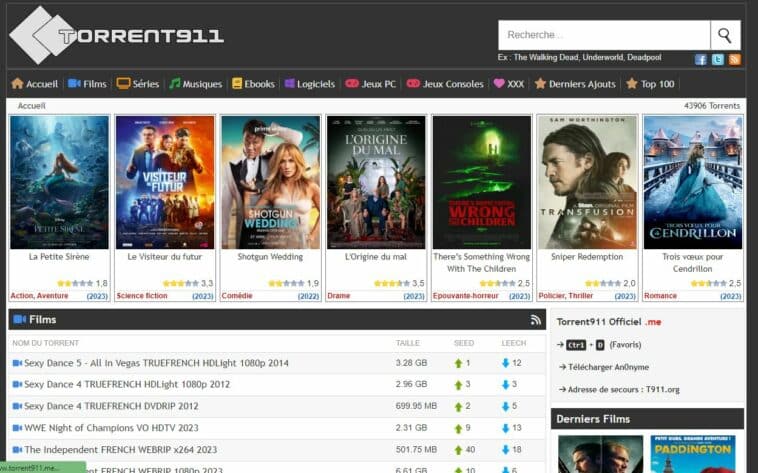Click video icon of WWE Night of Champions row
This screenshot has height=473, width=758.
(17, 428)
